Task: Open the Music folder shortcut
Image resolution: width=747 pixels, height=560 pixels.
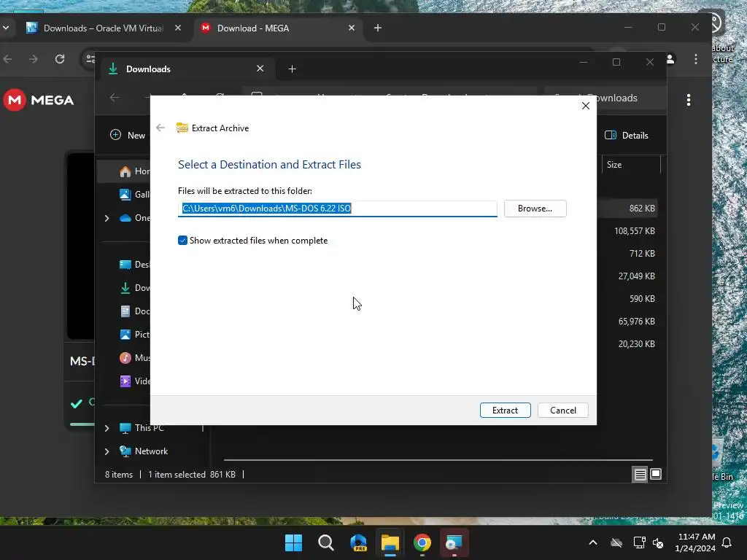Action: pyautogui.click(x=135, y=357)
